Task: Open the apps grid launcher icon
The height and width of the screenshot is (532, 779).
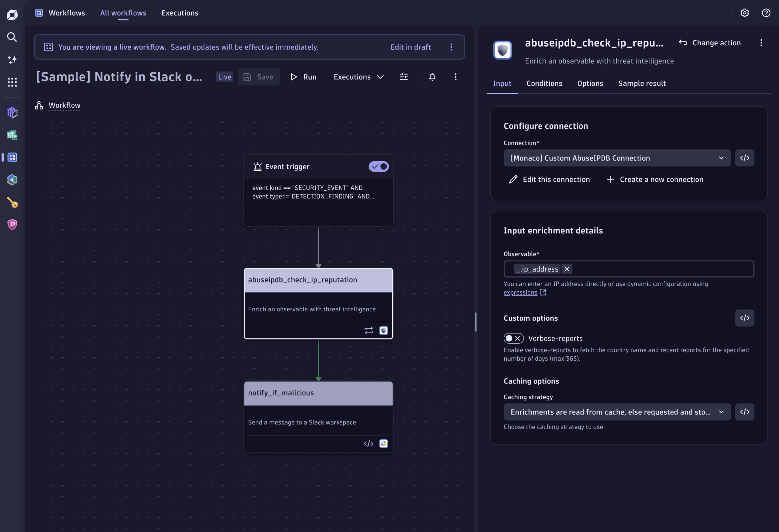Action: point(12,82)
